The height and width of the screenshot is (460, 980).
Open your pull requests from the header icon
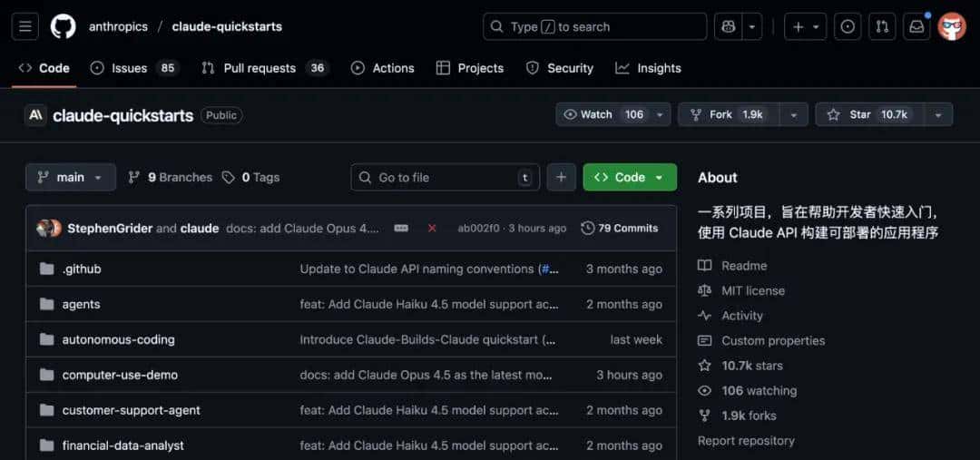882,27
